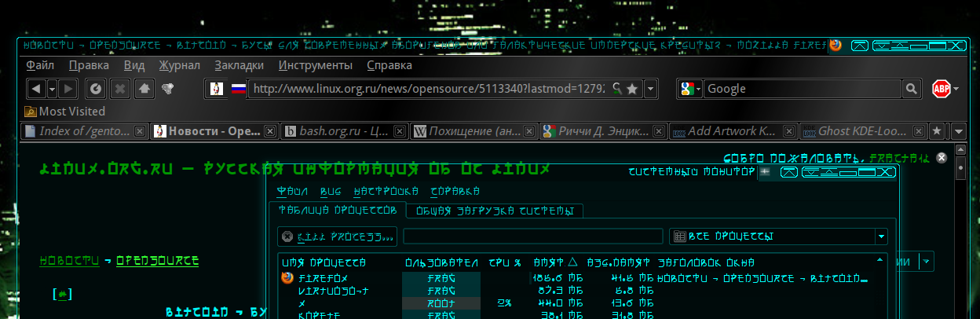Screen dimensions: 980x319
Task: Open Firefox Правка menu
Action: pyautogui.click(x=89, y=65)
